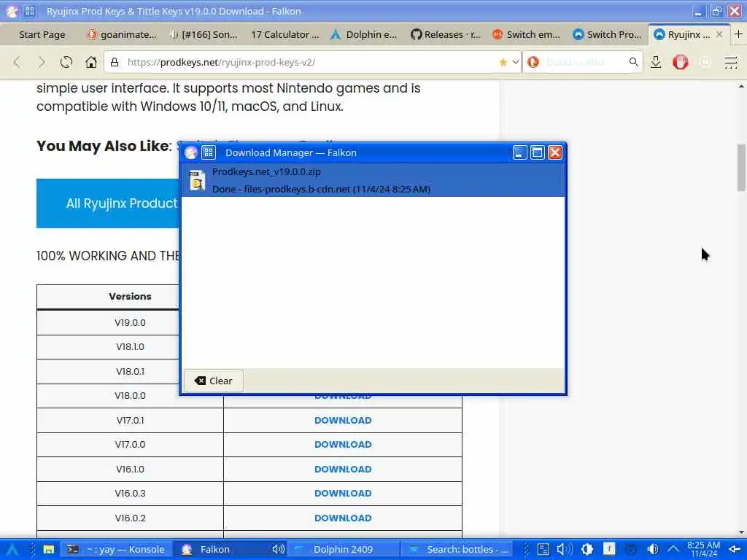Viewport: 747px width, 560px height.
Task: Focus the web search input field
Action: point(584,62)
